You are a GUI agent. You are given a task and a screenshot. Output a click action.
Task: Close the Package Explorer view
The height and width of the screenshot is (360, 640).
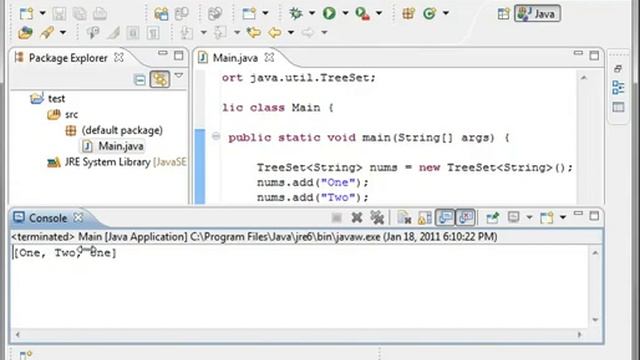click(x=119, y=58)
